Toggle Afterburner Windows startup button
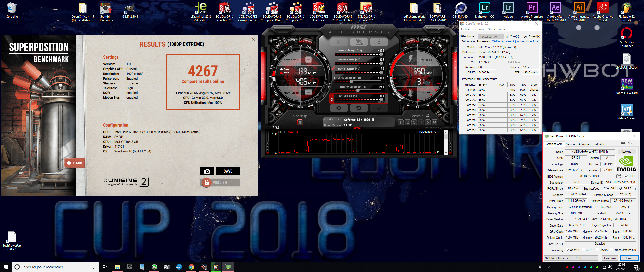This screenshot has width=644, height=272. 300,122
